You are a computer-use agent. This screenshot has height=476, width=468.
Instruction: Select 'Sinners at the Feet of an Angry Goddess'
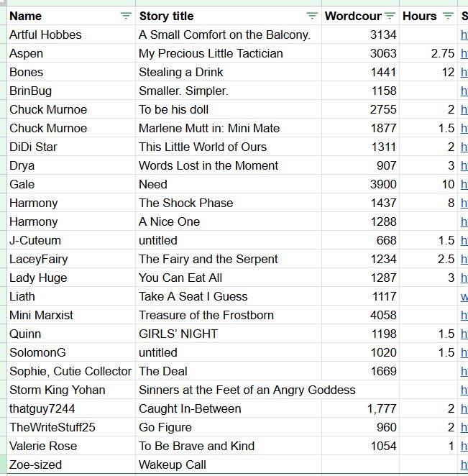(x=247, y=390)
